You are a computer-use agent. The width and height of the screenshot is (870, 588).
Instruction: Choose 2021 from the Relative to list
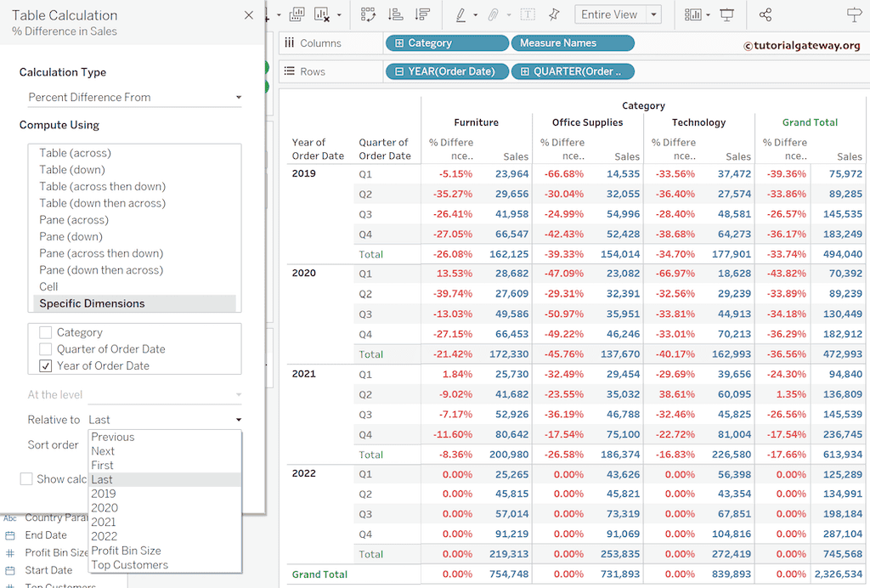point(105,522)
